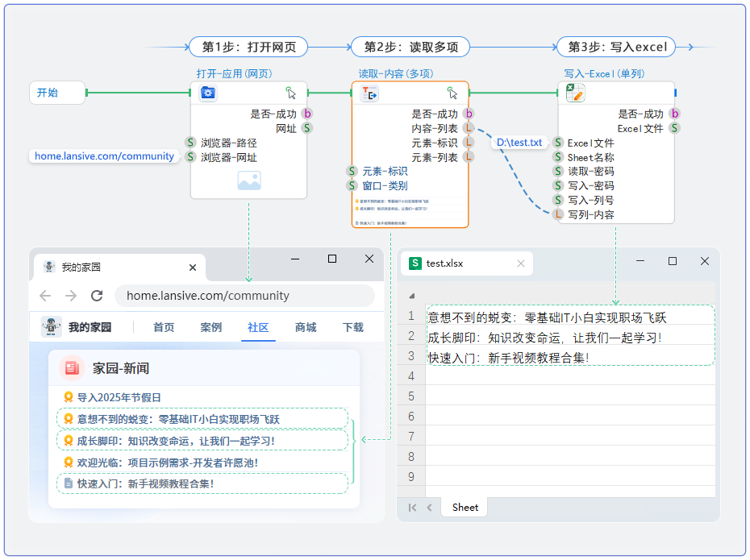
Task: Click the select-all triangle in spreadsheet corner
Action: coord(411,296)
